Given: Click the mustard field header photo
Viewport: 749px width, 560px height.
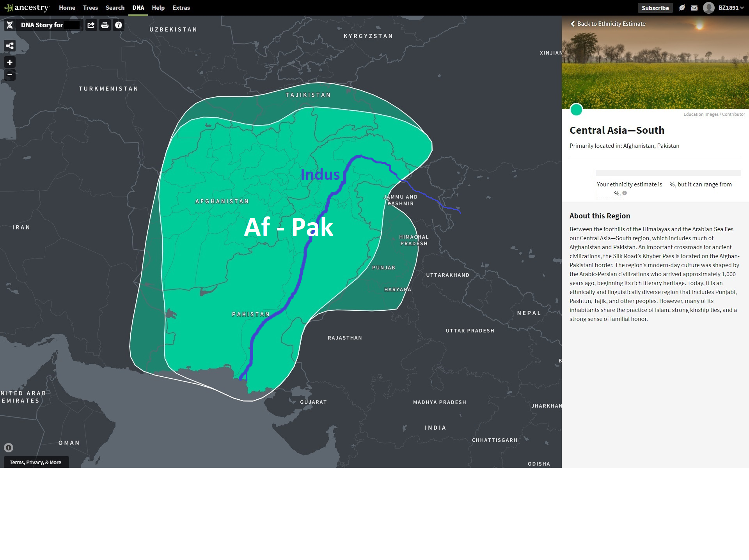Looking at the screenshot, I should click(x=655, y=62).
